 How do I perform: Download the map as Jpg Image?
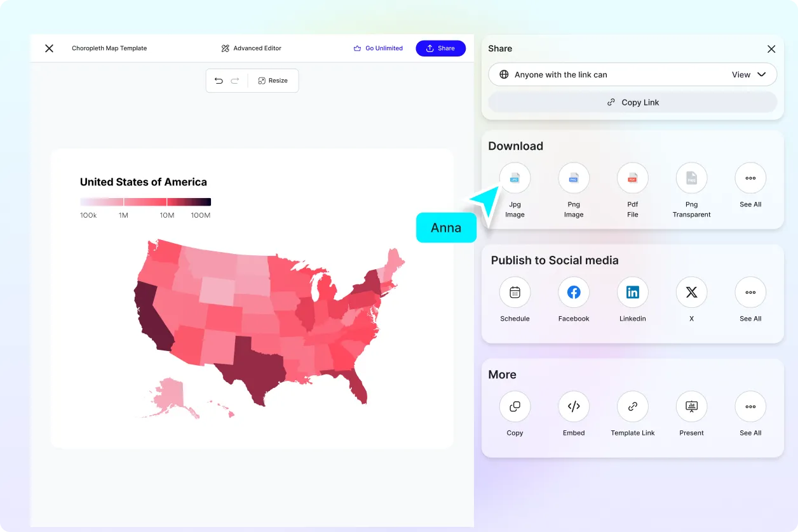(x=515, y=178)
